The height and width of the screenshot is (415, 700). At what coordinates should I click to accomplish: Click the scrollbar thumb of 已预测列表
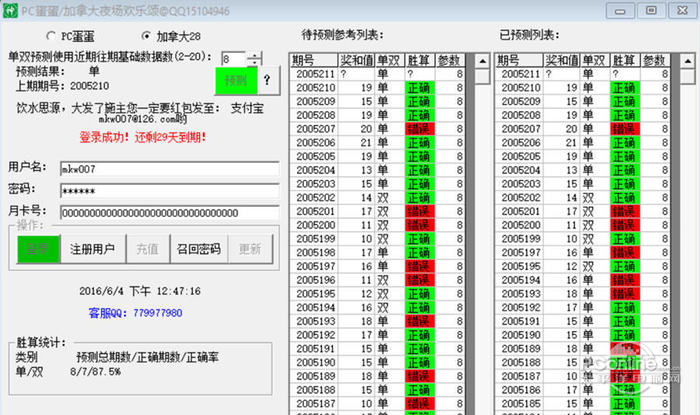tap(688, 76)
